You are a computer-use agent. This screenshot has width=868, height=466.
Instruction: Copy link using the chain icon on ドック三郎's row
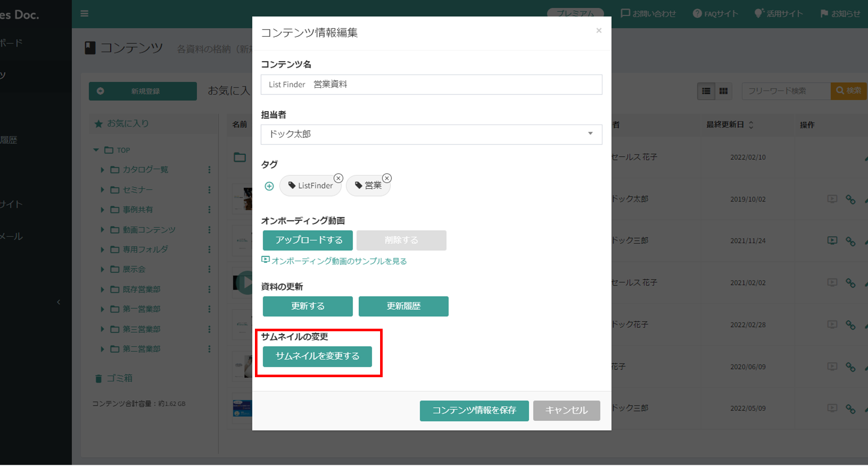point(851,240)
